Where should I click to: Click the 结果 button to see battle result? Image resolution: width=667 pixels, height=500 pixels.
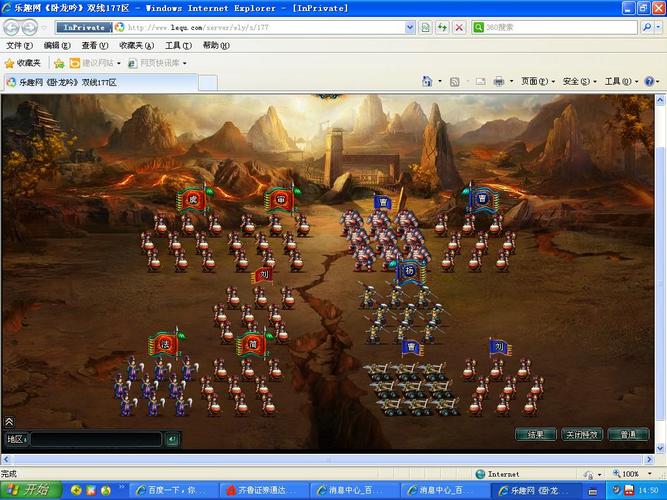coord(535,435)
